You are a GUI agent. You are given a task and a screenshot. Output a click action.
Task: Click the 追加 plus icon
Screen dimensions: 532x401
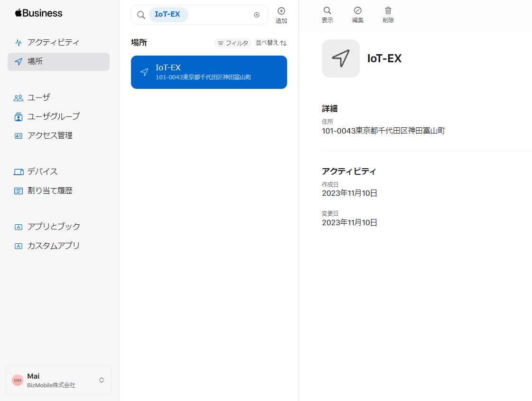(x=281, y=11)
